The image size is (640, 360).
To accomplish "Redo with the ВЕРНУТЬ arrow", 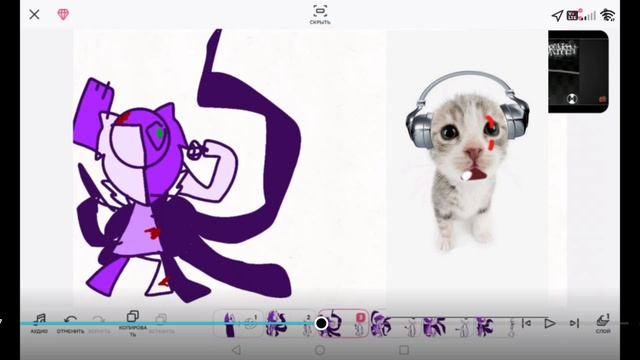I will pos(99,324).
